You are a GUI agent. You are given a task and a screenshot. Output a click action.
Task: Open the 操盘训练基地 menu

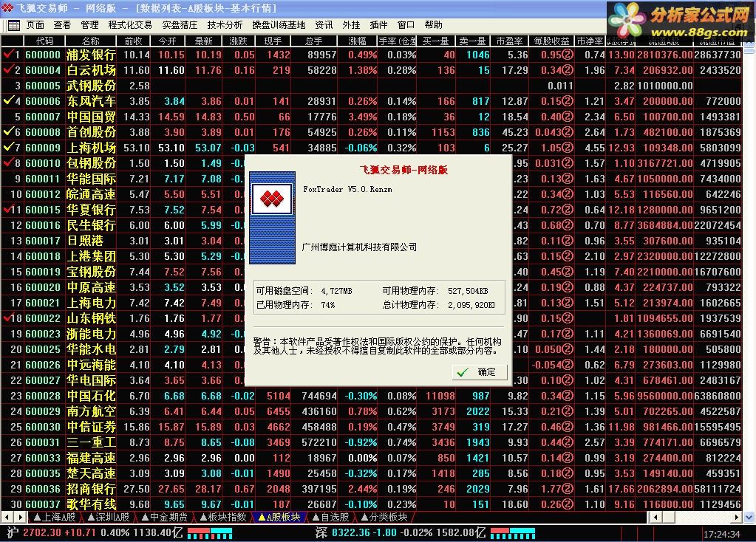pyautogui.click(x=279, y=25)
